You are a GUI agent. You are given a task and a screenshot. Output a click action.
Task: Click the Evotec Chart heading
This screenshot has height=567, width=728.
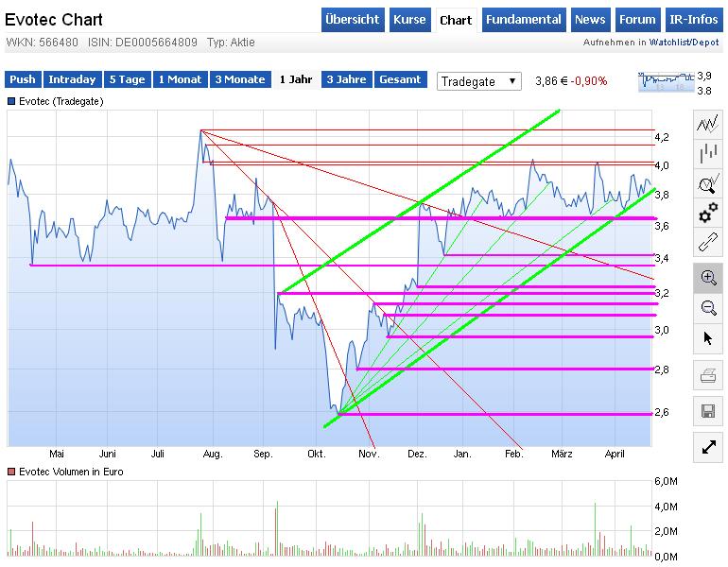pos(54,20)
